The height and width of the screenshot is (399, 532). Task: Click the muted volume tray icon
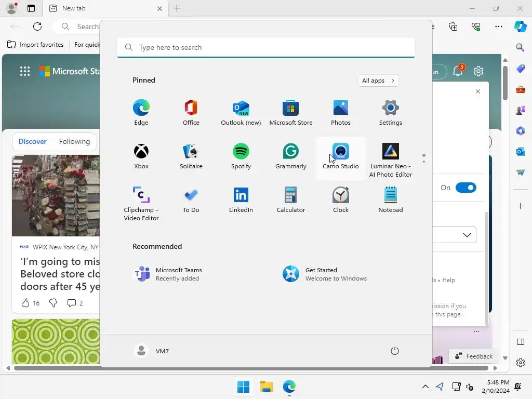pyautogui.click(x=470, y=387)
